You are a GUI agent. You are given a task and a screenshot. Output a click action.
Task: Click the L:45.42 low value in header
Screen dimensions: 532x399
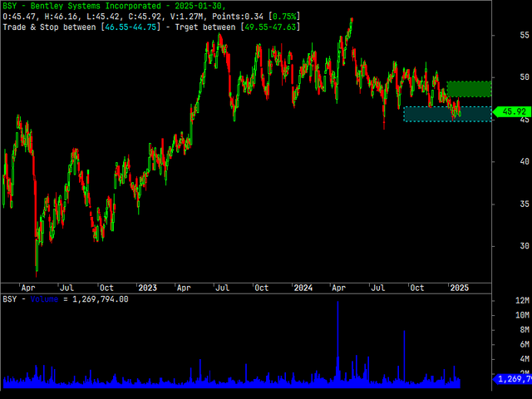[103, 17]
